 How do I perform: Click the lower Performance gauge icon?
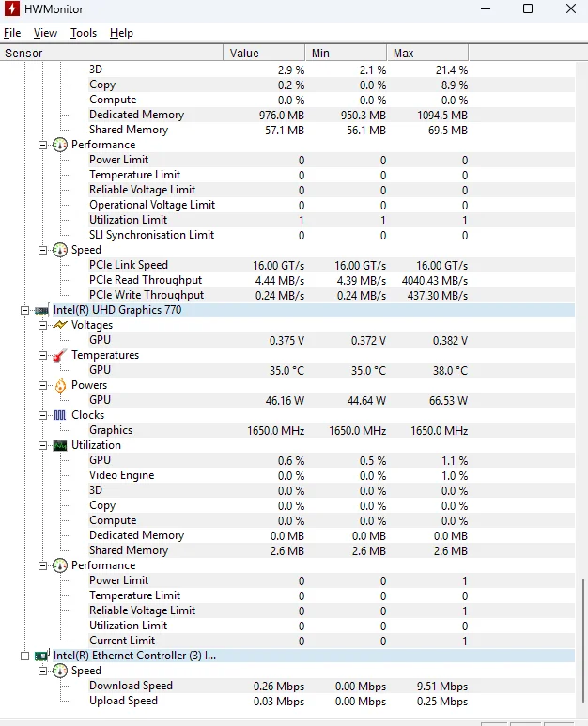60,565
